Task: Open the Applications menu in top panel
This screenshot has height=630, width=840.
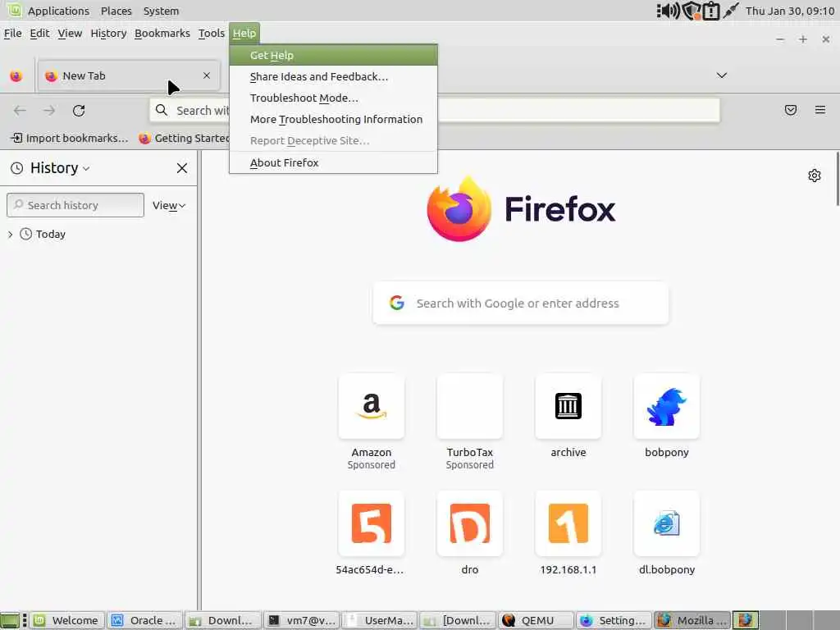Action: pos(58,11)
